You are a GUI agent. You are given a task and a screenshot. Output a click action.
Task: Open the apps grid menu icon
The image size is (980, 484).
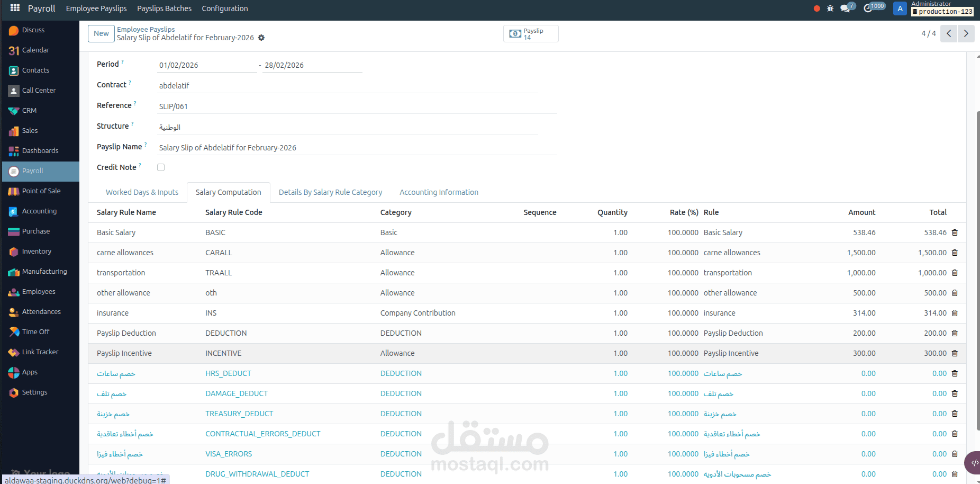pos(15,8)
